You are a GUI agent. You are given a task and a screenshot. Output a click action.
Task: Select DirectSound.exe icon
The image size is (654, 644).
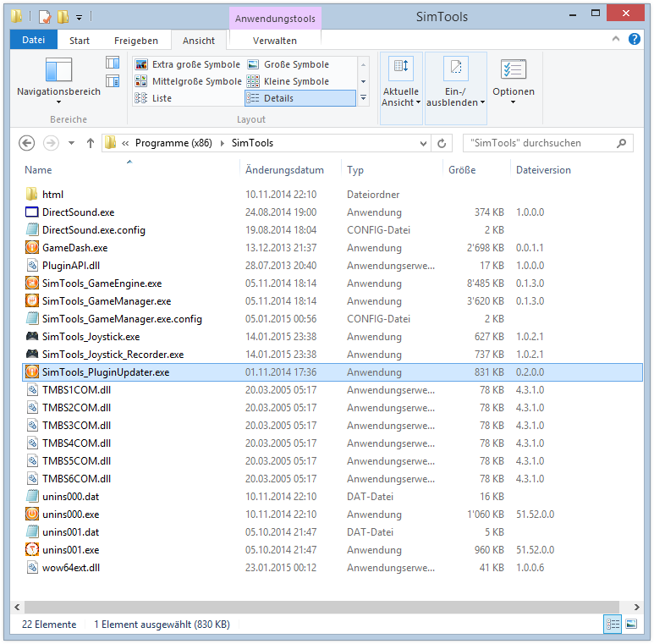click(31, 212)
